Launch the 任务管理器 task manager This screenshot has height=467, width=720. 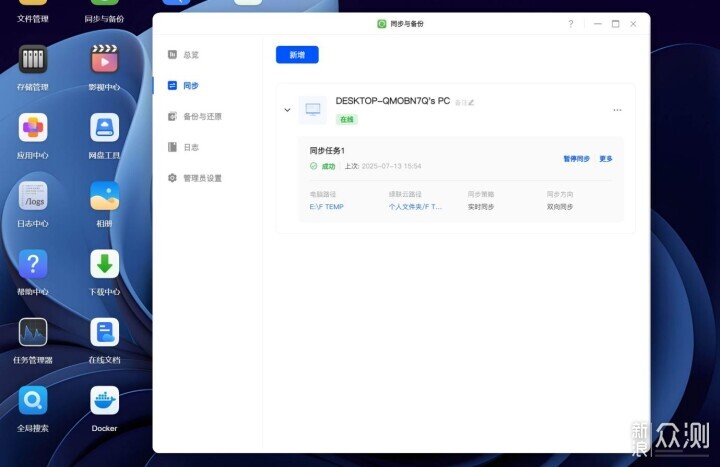tap(33, 332)
